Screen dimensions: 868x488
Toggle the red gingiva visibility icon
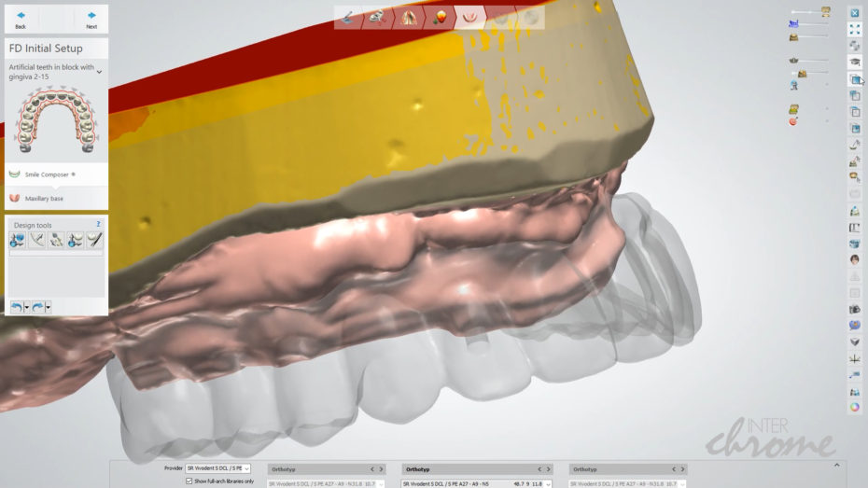(792, 121)
